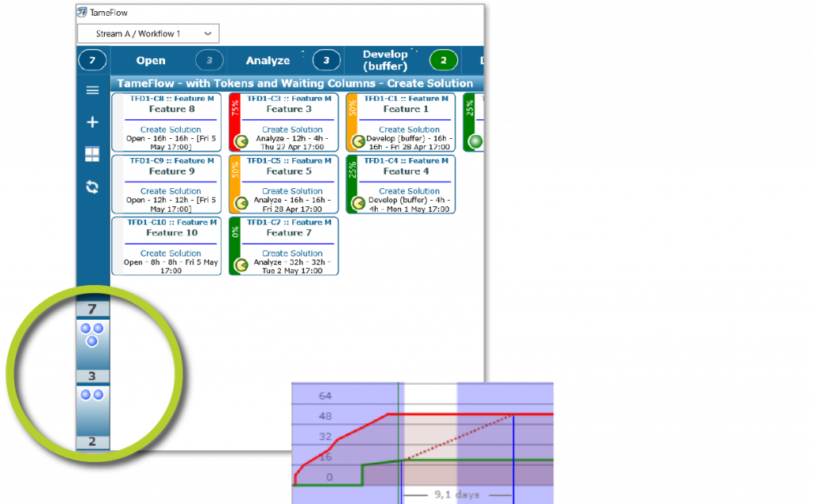
Task: Select the Open column header
Action: (151, 60)
